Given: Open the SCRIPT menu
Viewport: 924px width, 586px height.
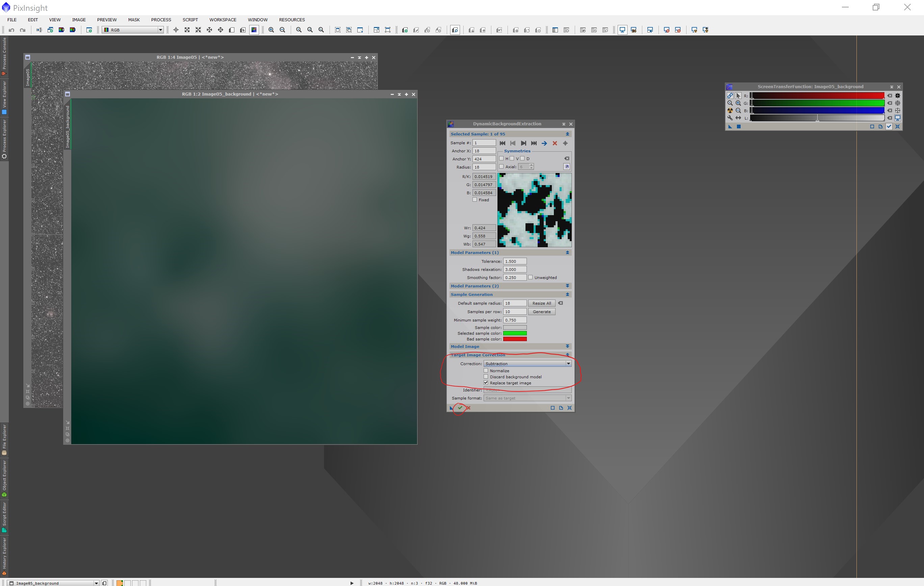Looking at the screenshot, I should point(190,20).
